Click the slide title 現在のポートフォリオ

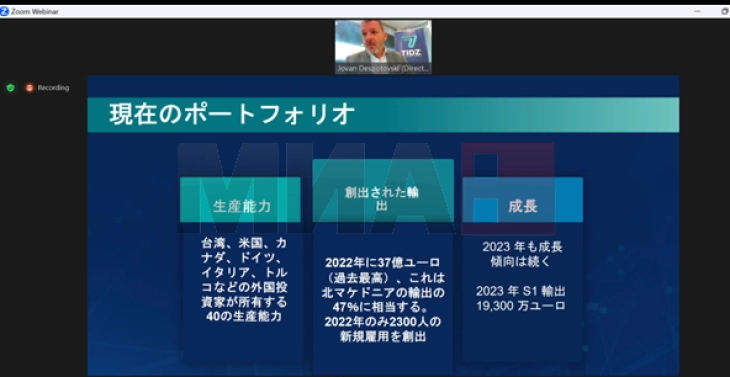pyautogui.click(x=232, y=114)
